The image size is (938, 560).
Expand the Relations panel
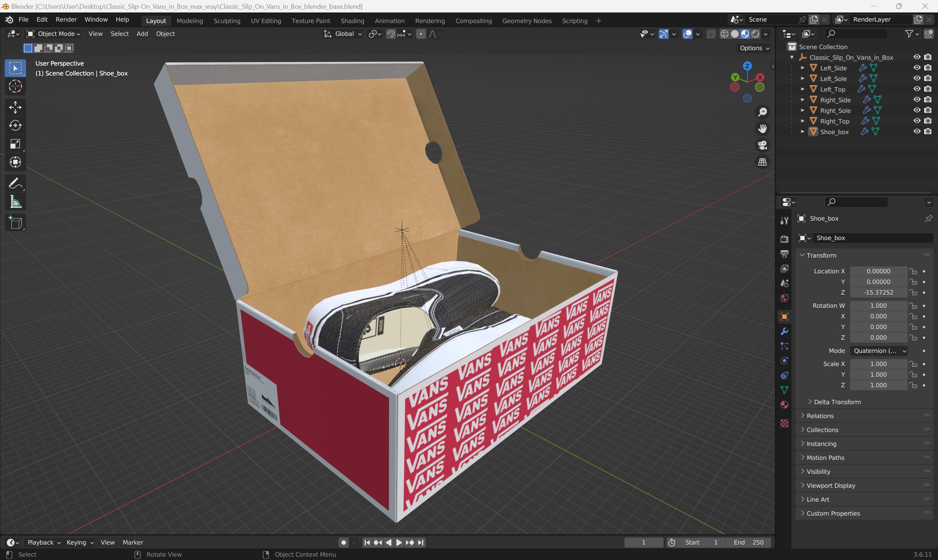pyautogui.click(x=864, y=416)
